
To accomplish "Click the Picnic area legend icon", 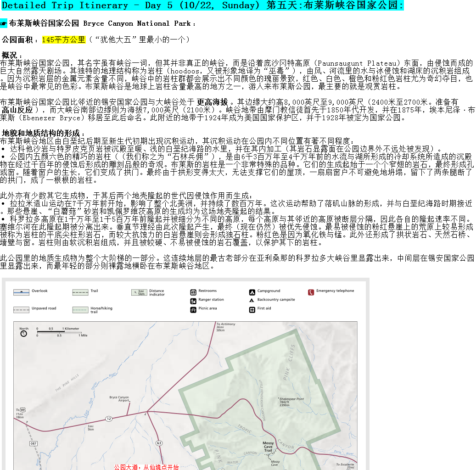I will click(193, 310).
